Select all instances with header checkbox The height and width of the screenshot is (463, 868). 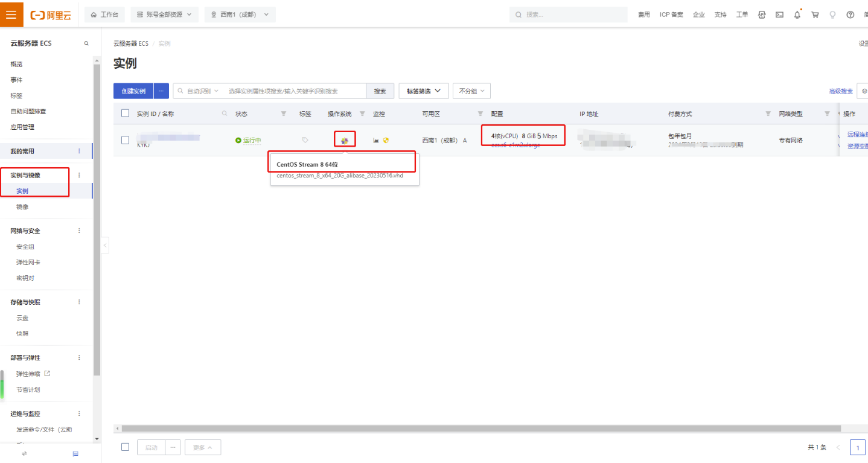point(126,113)
